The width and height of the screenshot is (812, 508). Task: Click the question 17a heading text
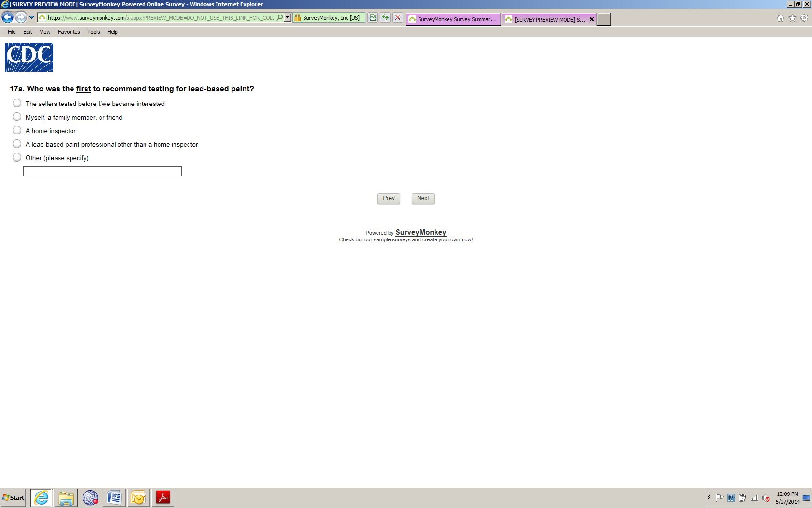(132, 89)
